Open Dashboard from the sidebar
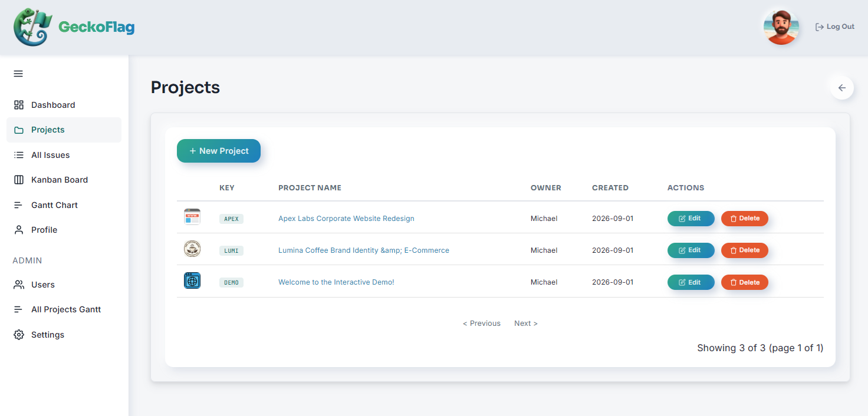Viewport: 868px width, 416px height. [x=64, y=105]
